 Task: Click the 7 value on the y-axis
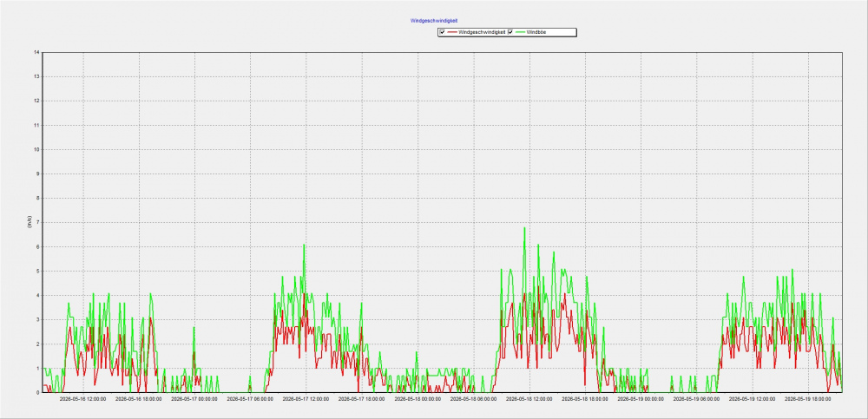point(37,222)
